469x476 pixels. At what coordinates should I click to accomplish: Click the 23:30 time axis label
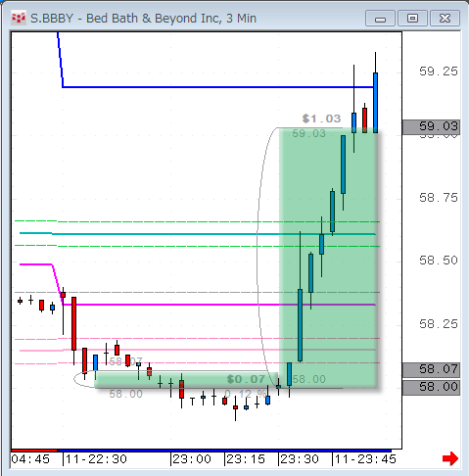[300, 459]
